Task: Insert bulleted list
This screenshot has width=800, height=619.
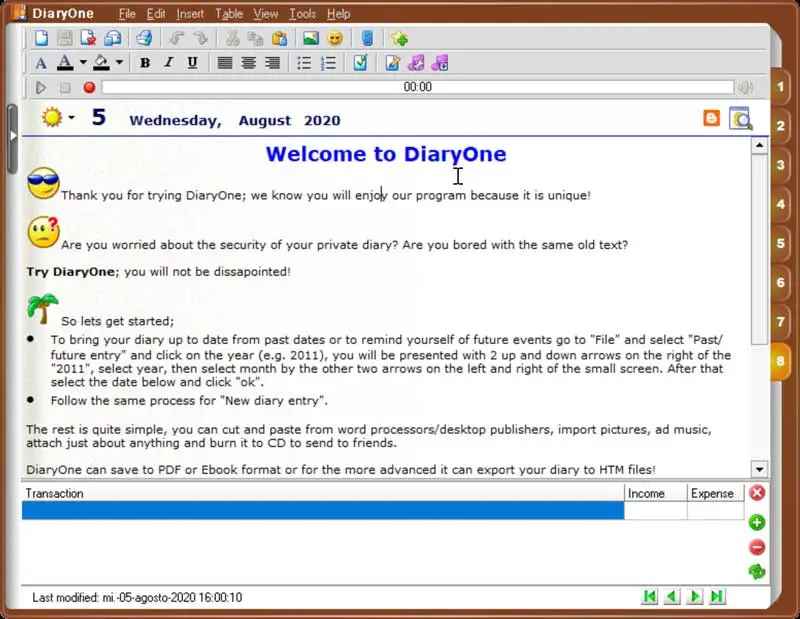Action: pyautogui.click(x=304, y=63)
